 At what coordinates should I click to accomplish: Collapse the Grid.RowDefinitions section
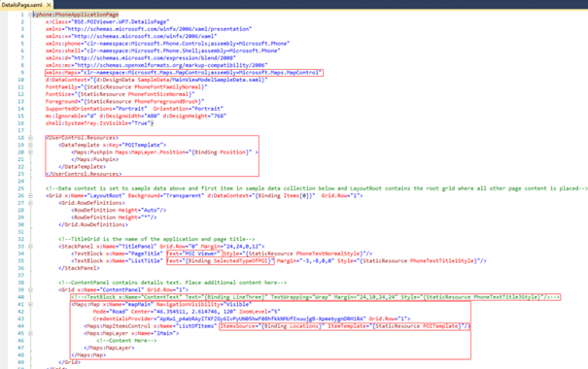coord(30,203)
